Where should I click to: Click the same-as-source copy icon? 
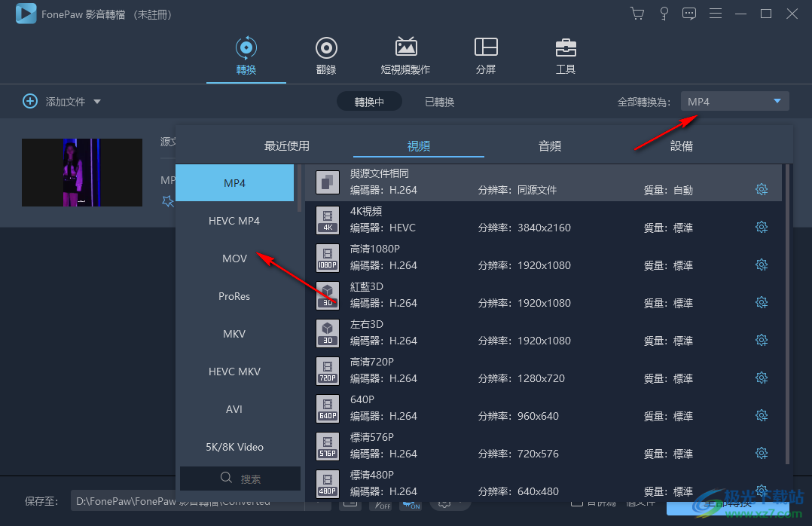(327, 182)
